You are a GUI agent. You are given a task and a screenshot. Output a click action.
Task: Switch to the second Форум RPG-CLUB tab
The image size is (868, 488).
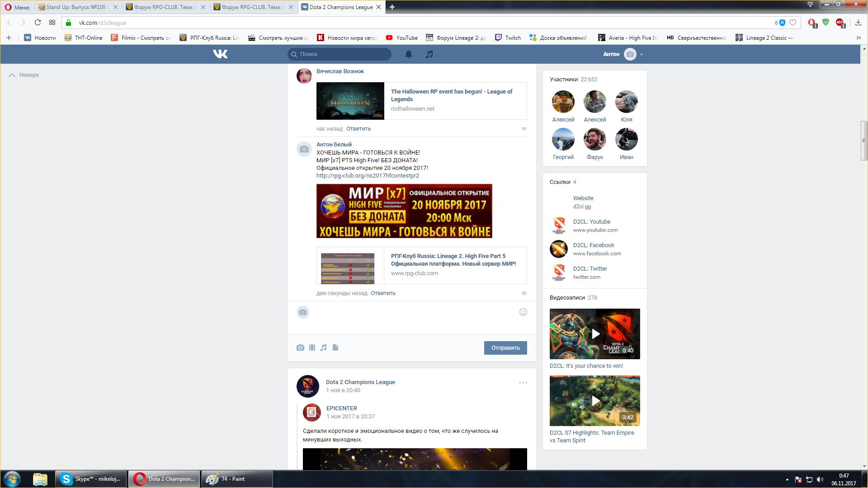pyautogui.click(x=254, y=7)
